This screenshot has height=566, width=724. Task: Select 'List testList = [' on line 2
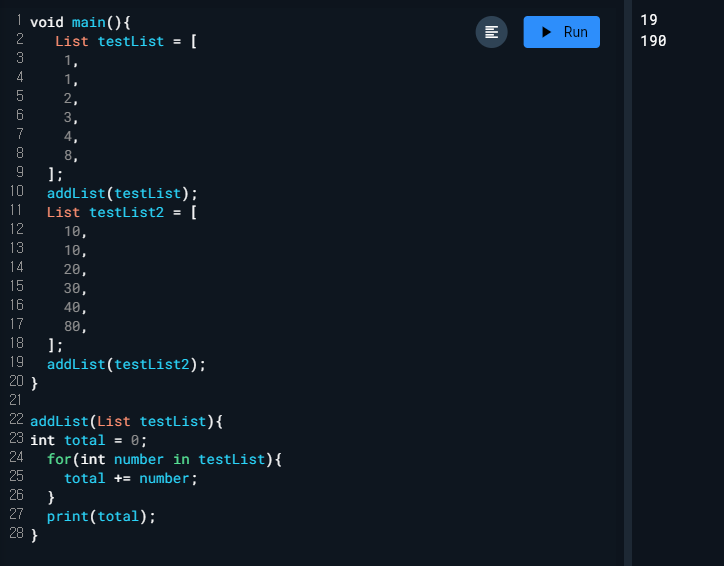coord(126,42)
